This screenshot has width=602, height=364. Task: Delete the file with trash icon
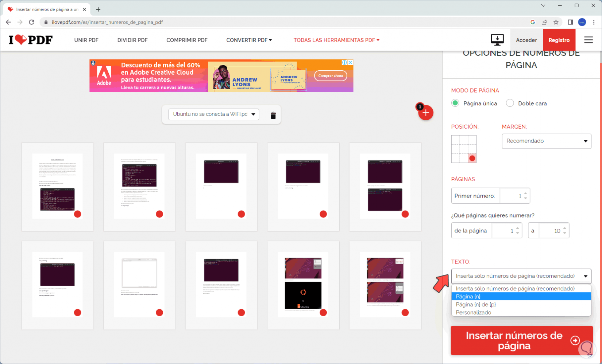click(x=273, y=115)
